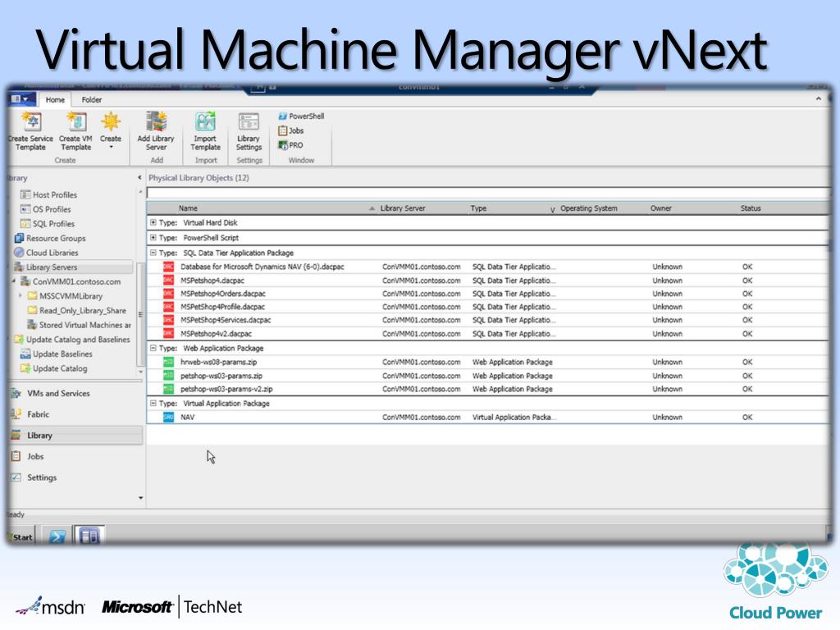Select Stored Virtual Machines node
The height and width of the screenshot is (630, 840).
(79, 325)
